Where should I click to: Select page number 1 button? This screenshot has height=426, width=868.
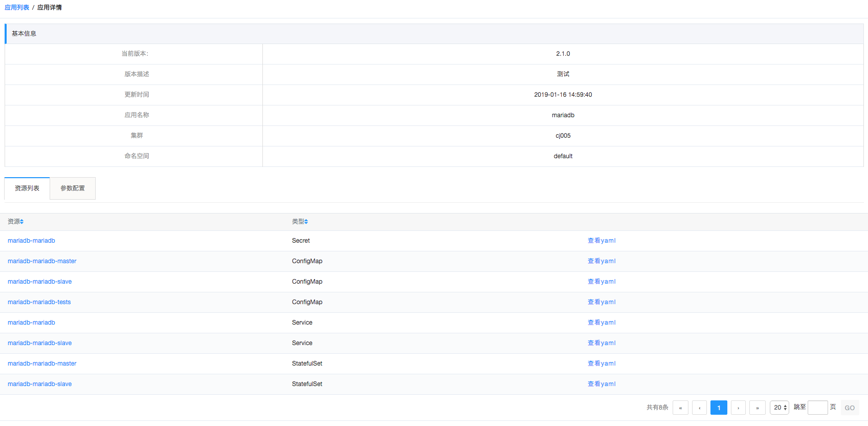pyautogui.click(x=719, y=408)
